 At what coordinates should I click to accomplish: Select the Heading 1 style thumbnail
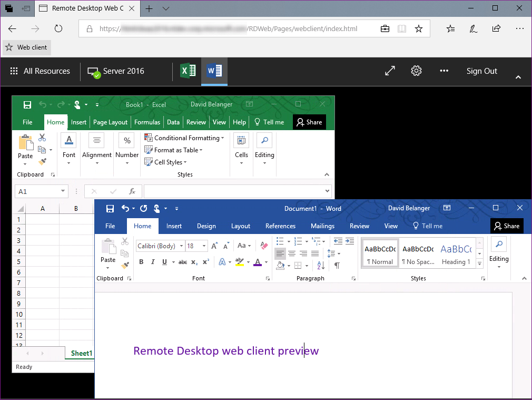(x=456, y=255)
